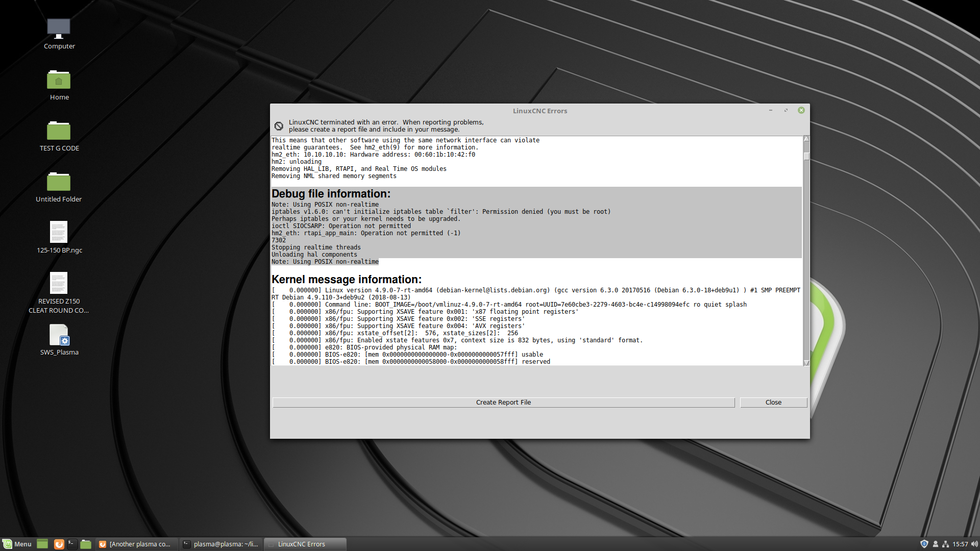Click the iptables Permission denied line
980x551 pixels.
[x=441, y=212]
